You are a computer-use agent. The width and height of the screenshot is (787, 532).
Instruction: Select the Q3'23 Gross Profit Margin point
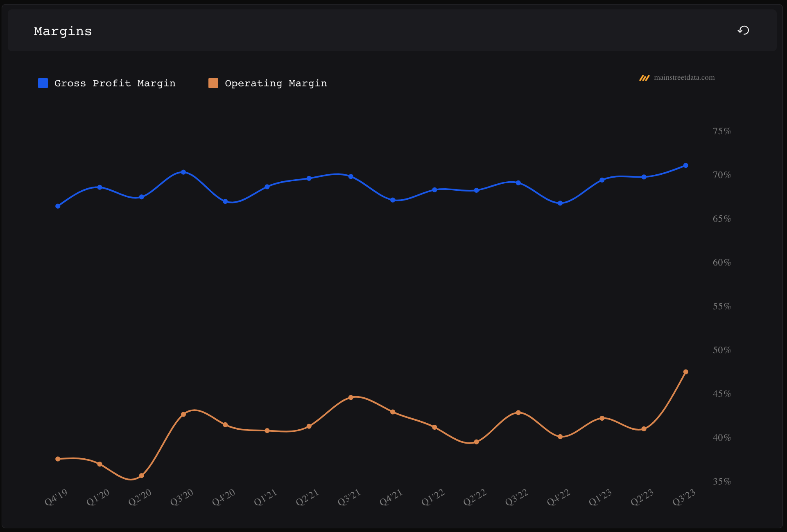click(x=685, y=166)
